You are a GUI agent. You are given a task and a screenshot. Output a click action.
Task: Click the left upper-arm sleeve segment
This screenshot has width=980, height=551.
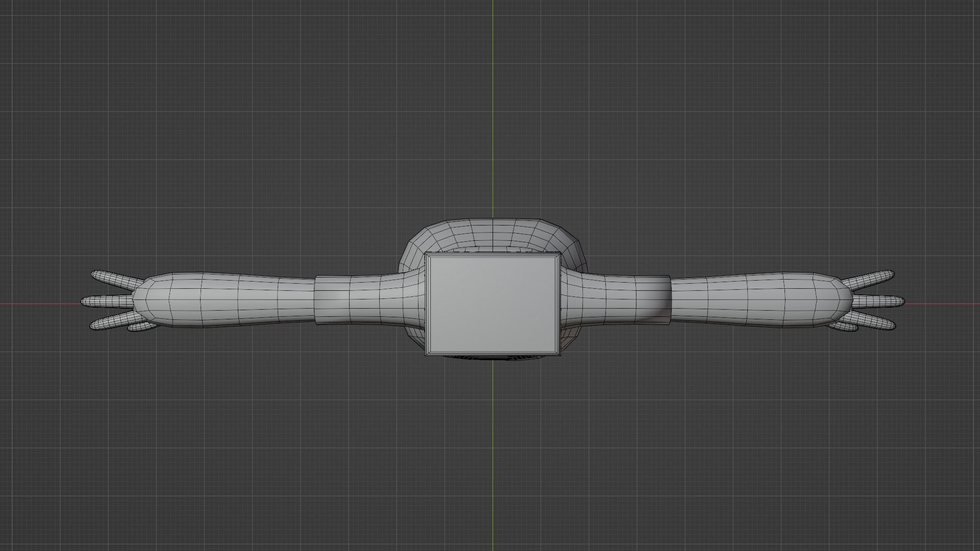click(370, 300)
